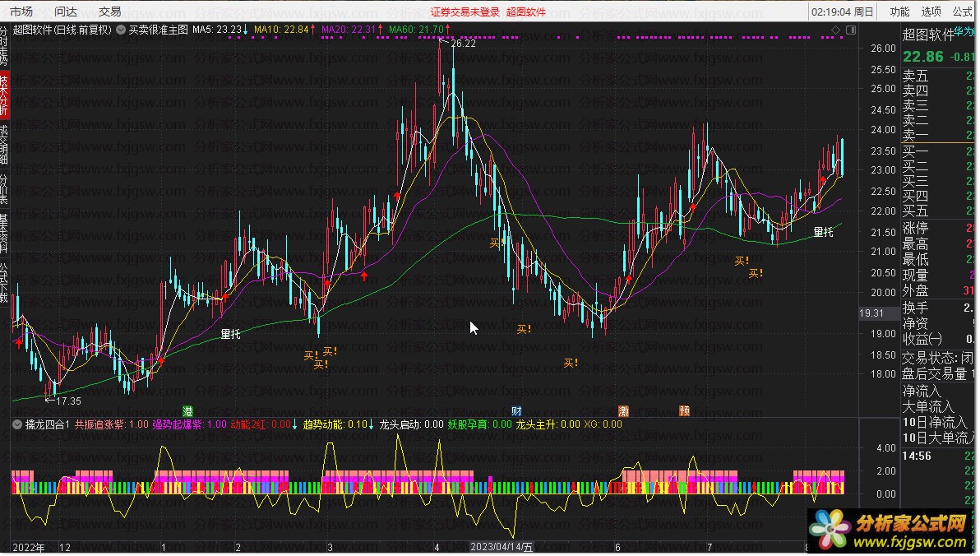Click the 超图软件(日线.前复权) chart title

pos(62,30)
